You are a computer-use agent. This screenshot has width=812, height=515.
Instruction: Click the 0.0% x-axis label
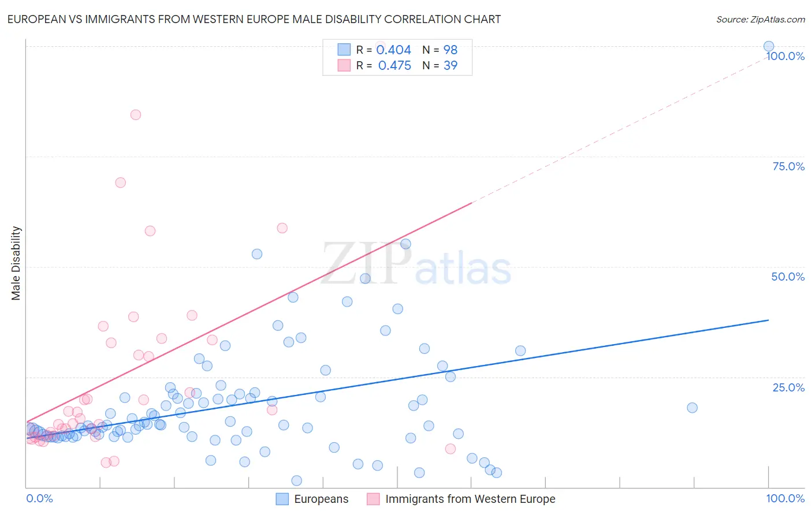(39, 498)
